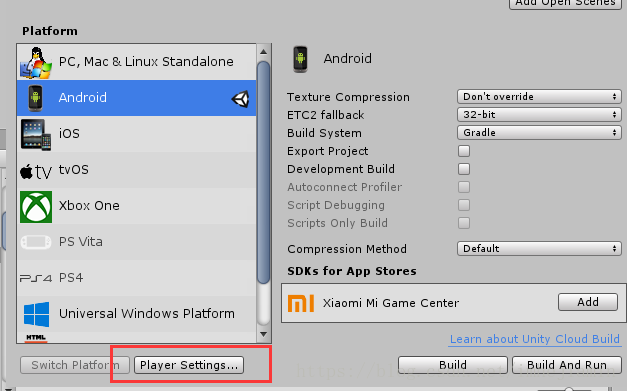Click the PS4 logo icon

[36, 278]
